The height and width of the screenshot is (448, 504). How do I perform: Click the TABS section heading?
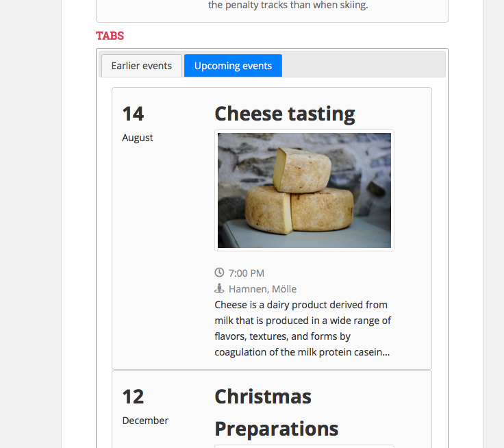pos(110,36)
